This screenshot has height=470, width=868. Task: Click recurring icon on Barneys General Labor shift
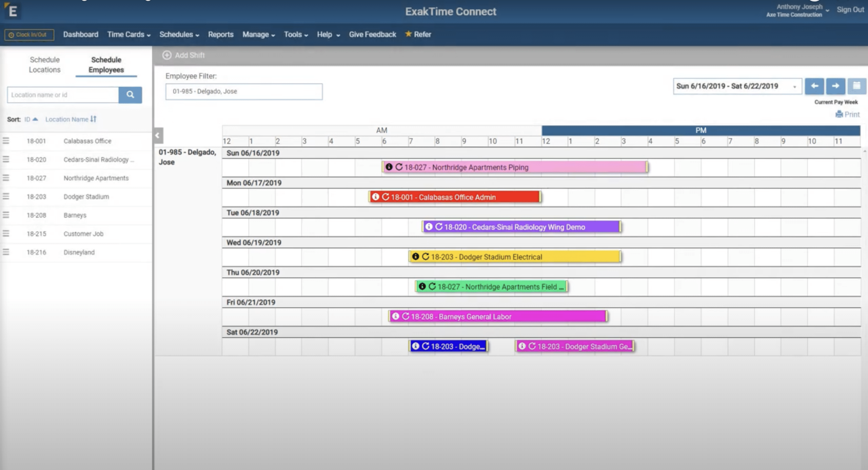tap(406, 316)
